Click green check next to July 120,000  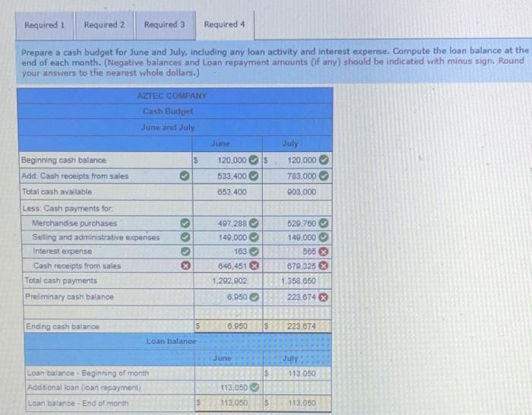pyautogui.click(x=324, y=160)
